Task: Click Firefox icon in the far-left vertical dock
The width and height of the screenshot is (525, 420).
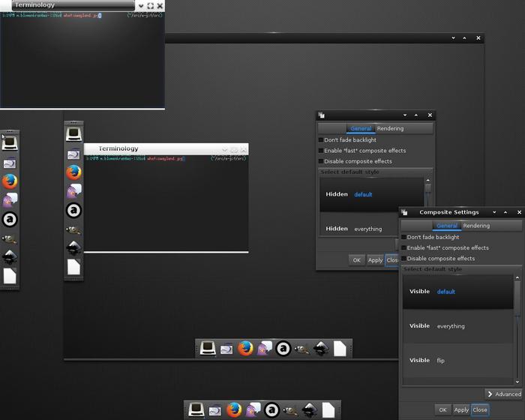Action: click(9, 181)
